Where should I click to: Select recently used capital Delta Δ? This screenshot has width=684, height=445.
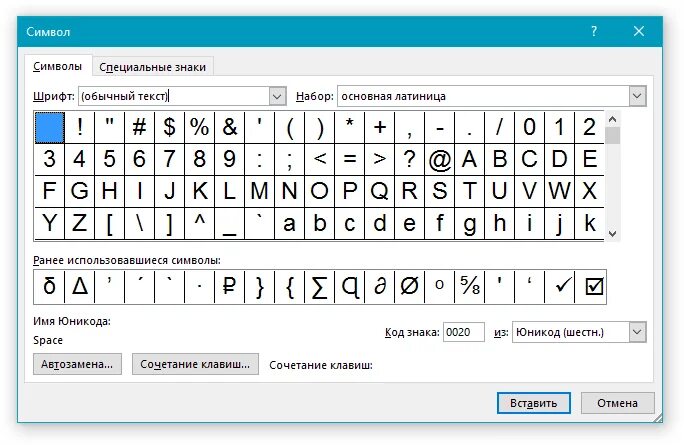[79, 287]
